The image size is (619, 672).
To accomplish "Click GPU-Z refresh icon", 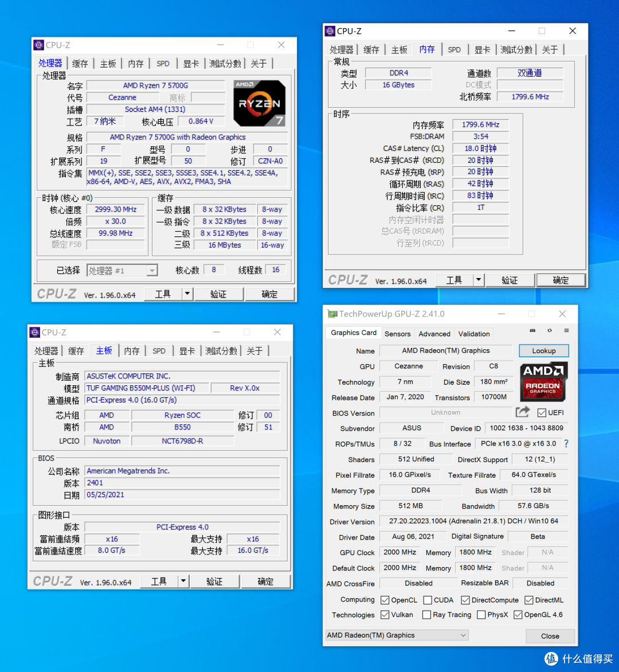I will click(550, 330).
